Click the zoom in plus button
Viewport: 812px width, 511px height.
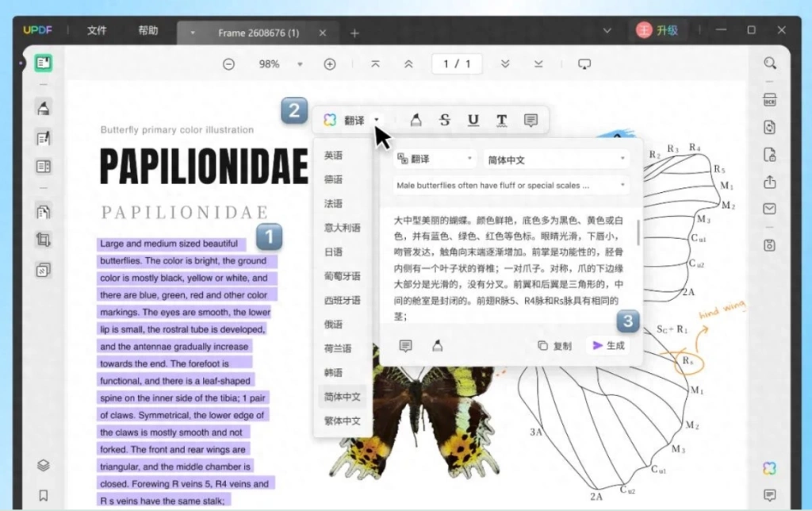click(330, 64)
